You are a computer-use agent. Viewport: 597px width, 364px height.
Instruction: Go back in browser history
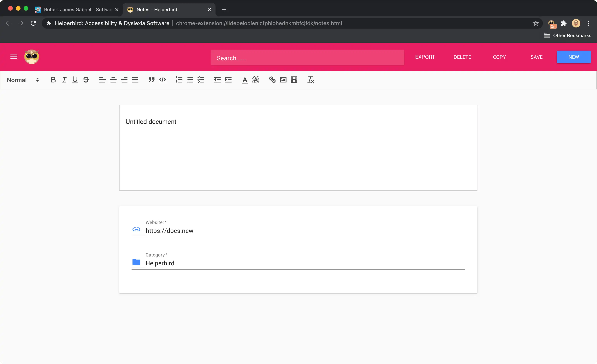9,23
